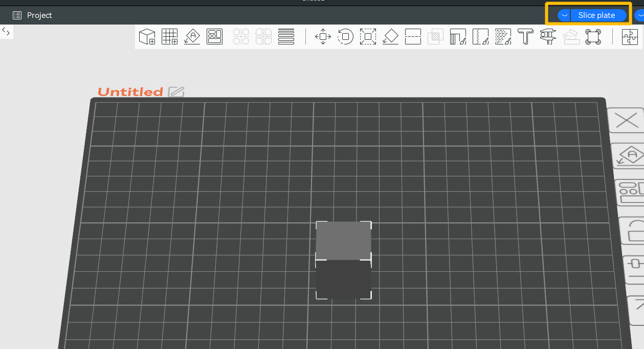Screen dimensions: 644x349
Task: Open the Seam painting tool
Action: click(480, 37)
